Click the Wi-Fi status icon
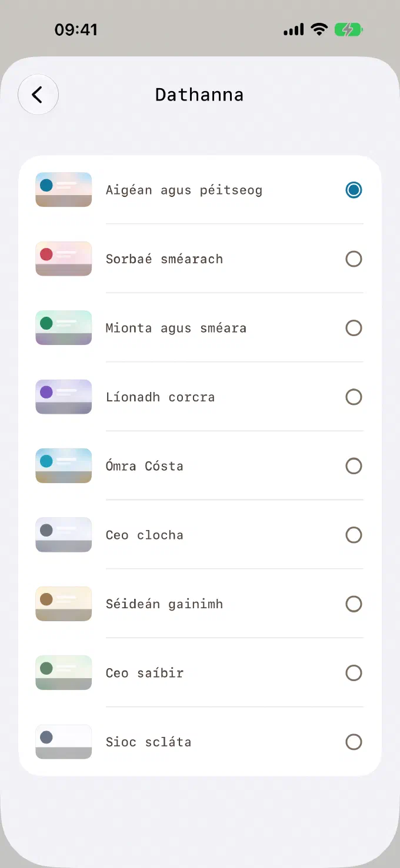 click(x=319, y=29)
